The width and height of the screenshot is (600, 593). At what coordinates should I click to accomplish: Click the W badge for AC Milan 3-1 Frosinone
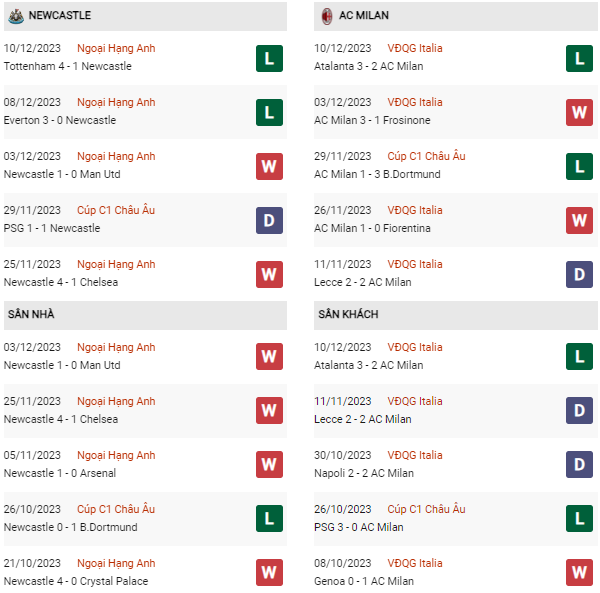(x=579, y=112)
